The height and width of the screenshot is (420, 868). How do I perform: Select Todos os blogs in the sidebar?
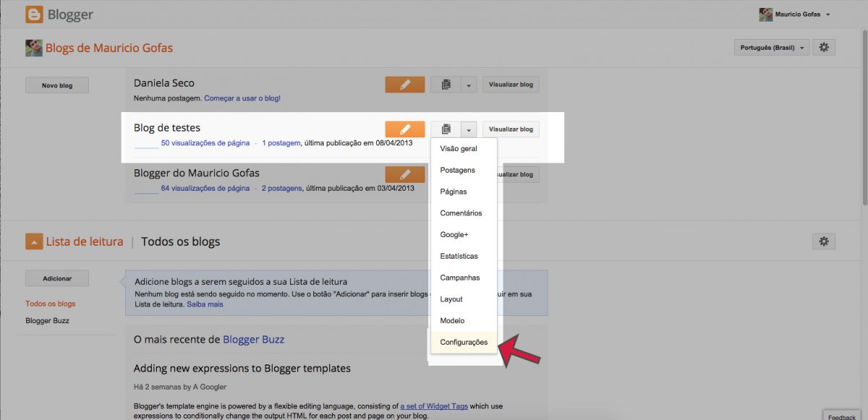(x=51, y=304)
